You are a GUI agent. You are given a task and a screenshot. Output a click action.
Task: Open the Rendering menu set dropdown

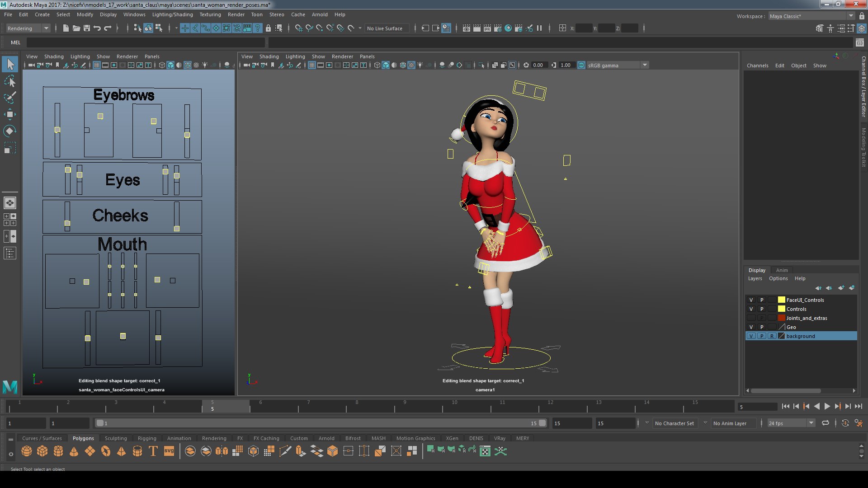coord(28,28)
